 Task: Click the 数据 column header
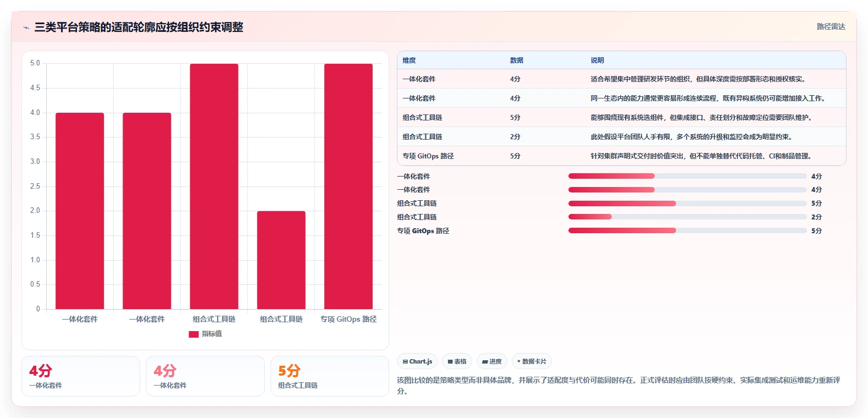(516, 61)
